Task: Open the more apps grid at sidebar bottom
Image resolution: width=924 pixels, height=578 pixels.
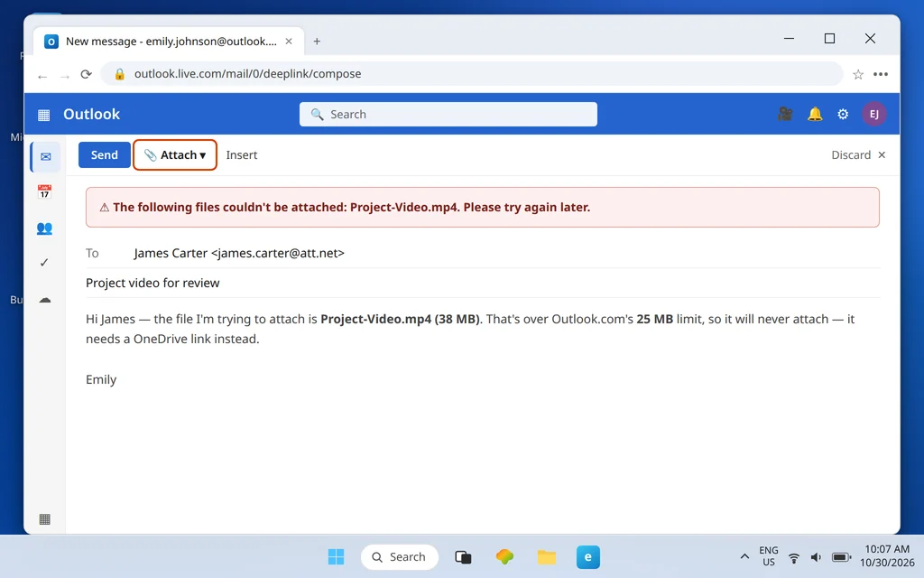Action: [44, 519]
